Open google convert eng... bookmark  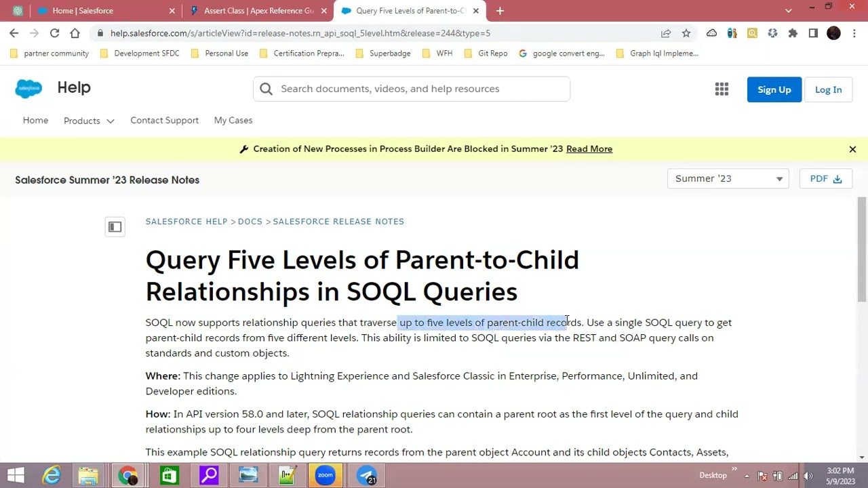click(x=561, y=54)
